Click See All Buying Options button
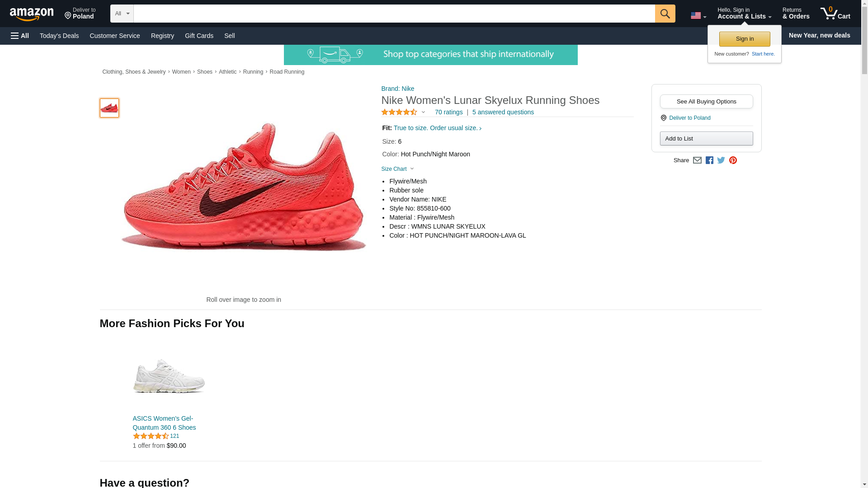The image size is (868, 488). [x=706, y=102]
